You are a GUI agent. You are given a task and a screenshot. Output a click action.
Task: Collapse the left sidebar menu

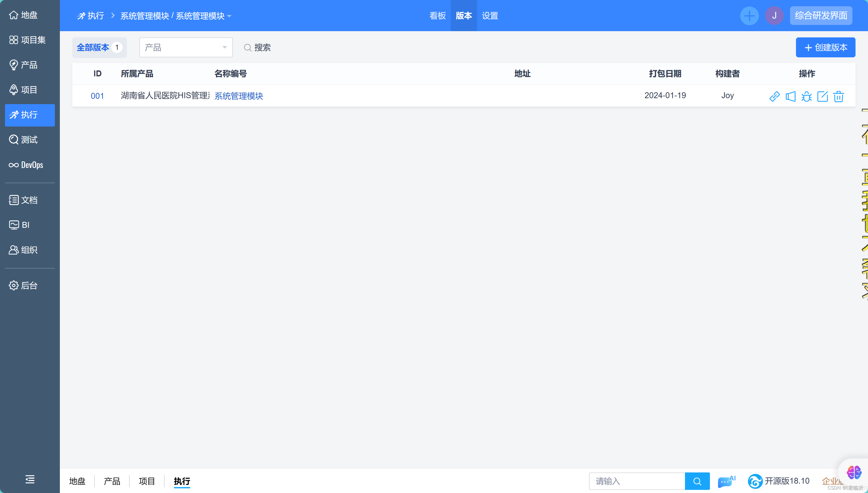coord(30,479)
